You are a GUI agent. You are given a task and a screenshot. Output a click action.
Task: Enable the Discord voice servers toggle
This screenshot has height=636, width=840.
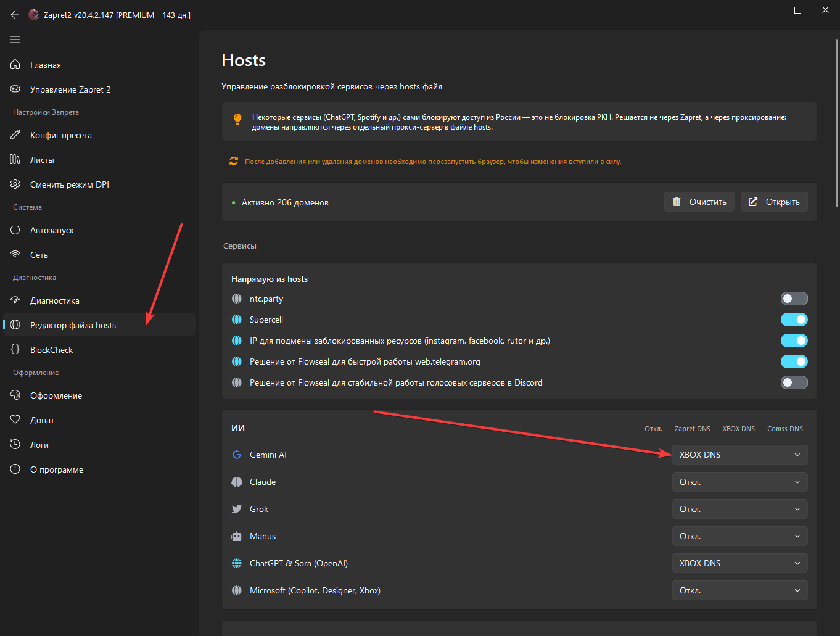point(794,382)
